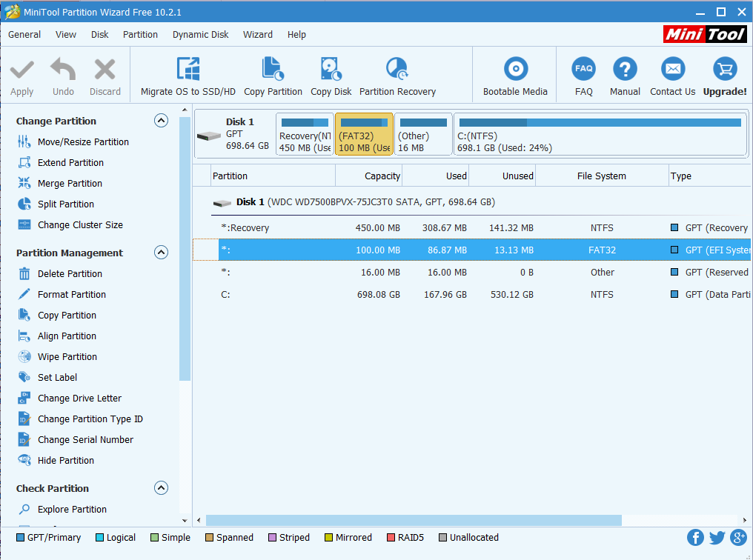Click the Apply checkmark icon
Image resolution: width=753 pixels, height=560 pixels.
pyautogui.click(x=21, y=70)
